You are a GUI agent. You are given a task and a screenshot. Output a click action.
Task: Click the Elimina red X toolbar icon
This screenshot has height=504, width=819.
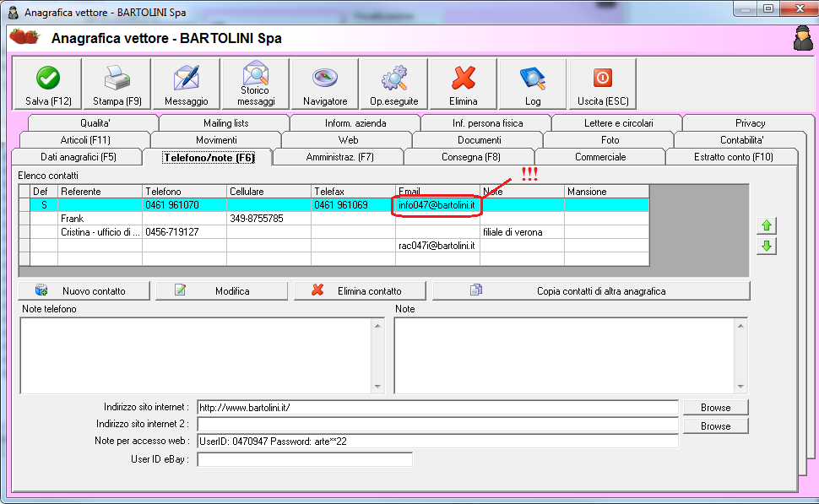(464, 84)
